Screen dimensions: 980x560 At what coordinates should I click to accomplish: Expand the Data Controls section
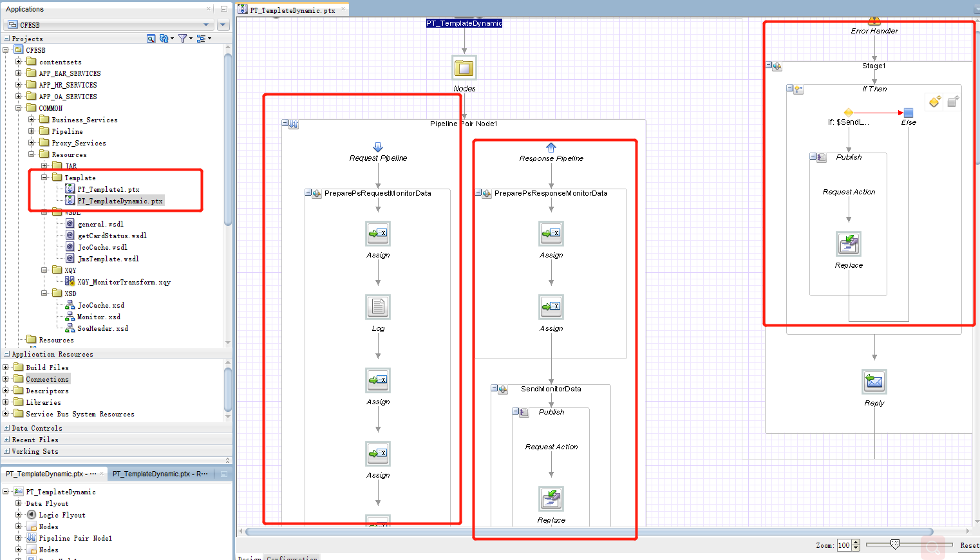pyautogui.click(x=6, y=428)
